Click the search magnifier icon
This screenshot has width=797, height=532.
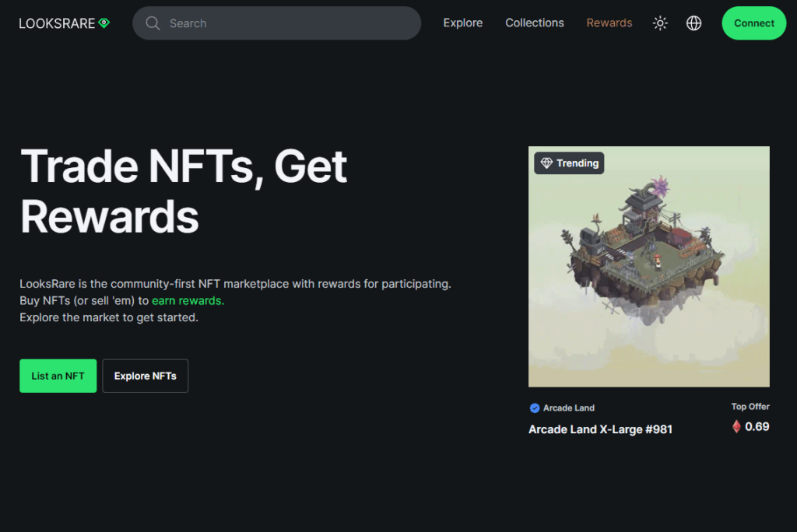pyautogui.click(x=153, y=23)
